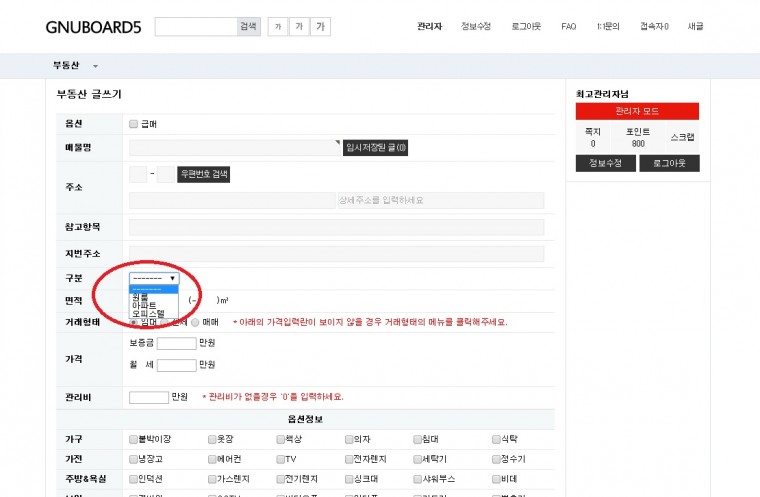Screen dimensions: 760x497
Task: Choose 아파트 from the dropdown list
Action: pos(144,305)
